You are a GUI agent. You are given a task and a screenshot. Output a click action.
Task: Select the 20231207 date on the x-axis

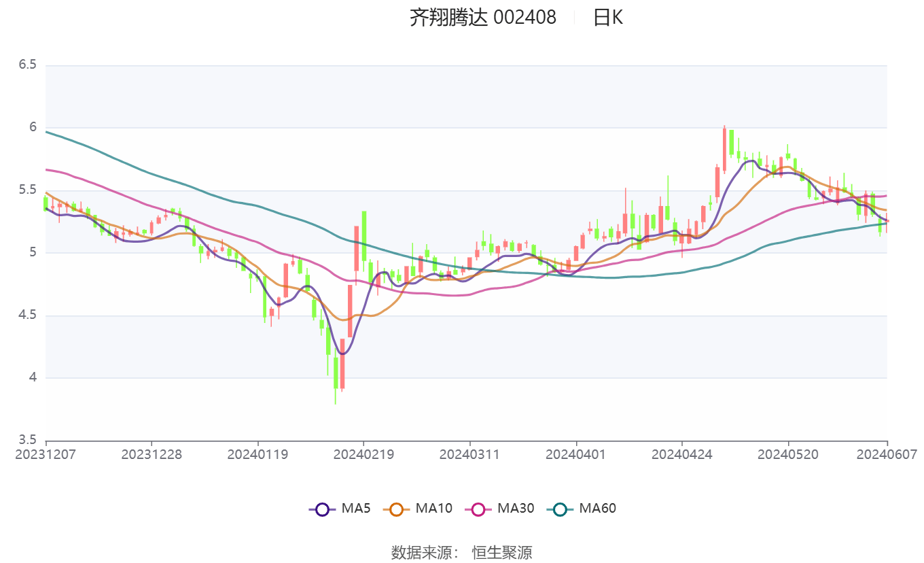46,454
